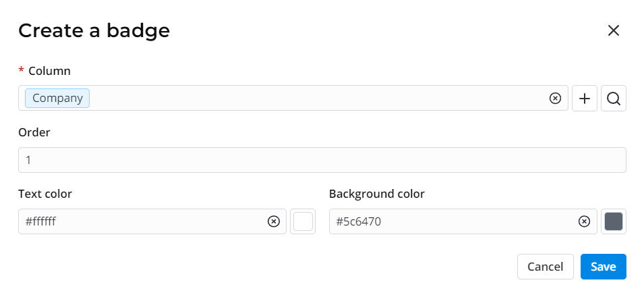Viewport: 644px width, 295px height.
Task: Save the new badge
Action: click(x=603, y=267)
